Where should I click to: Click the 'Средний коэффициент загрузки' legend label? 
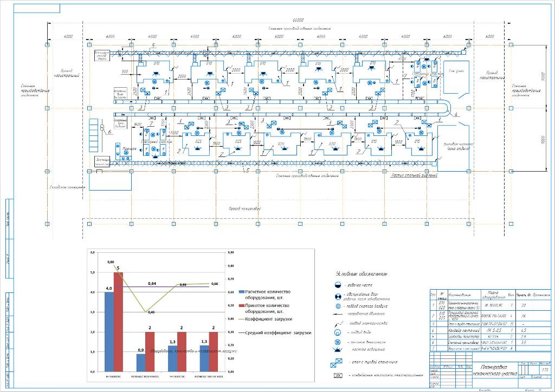point(278,332)
